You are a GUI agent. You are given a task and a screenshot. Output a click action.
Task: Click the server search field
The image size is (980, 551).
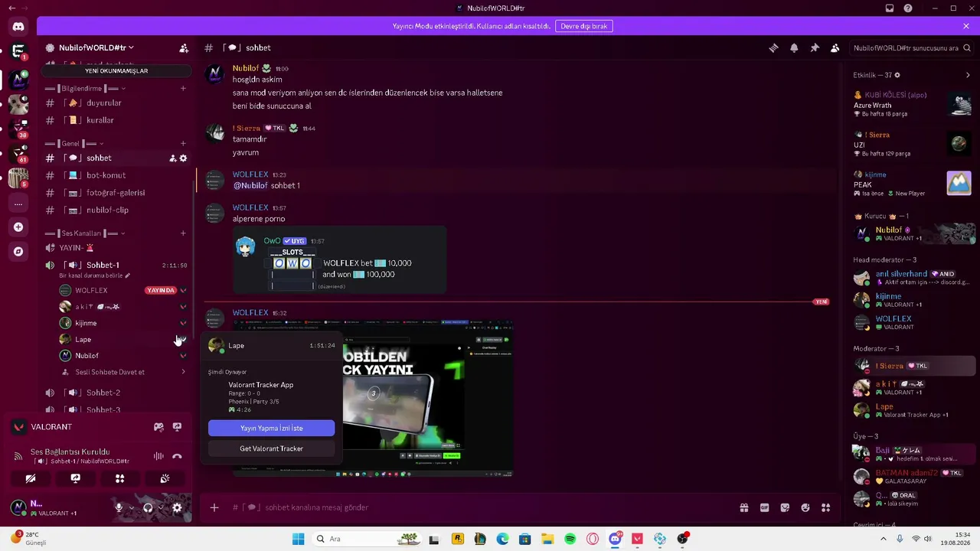(911, 47)
